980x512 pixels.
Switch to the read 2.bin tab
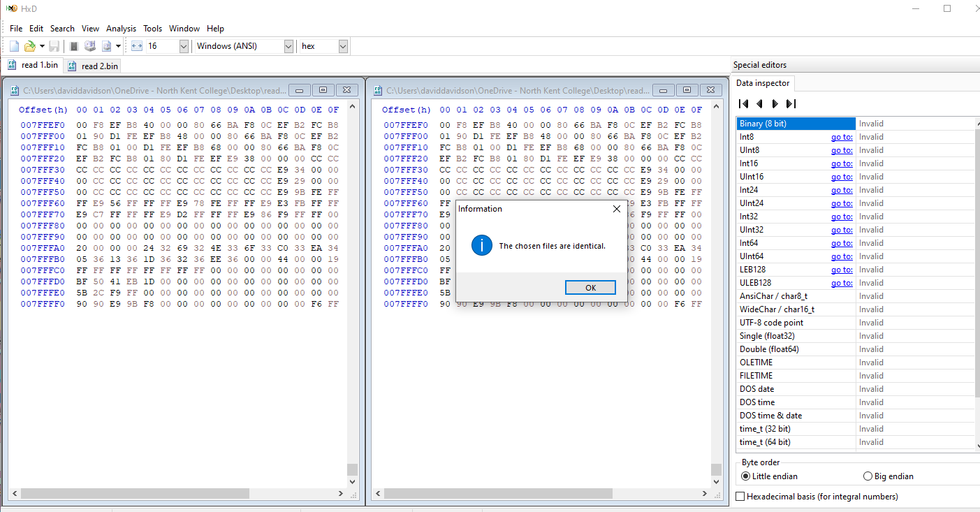point(93,66)
